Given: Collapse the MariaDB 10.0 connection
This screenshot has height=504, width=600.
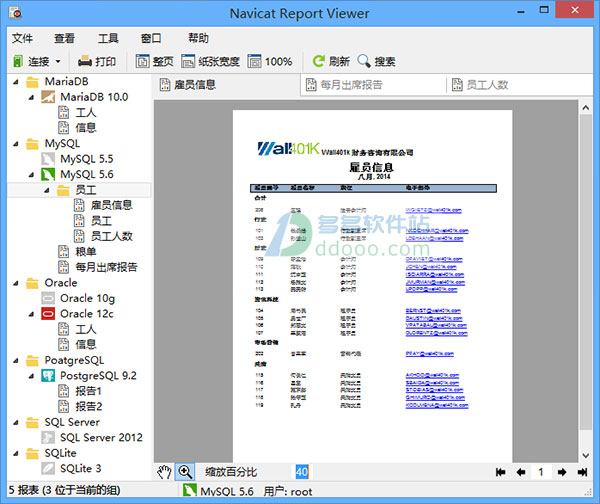Looking at the screenshot, I should (x=31, y=97).
